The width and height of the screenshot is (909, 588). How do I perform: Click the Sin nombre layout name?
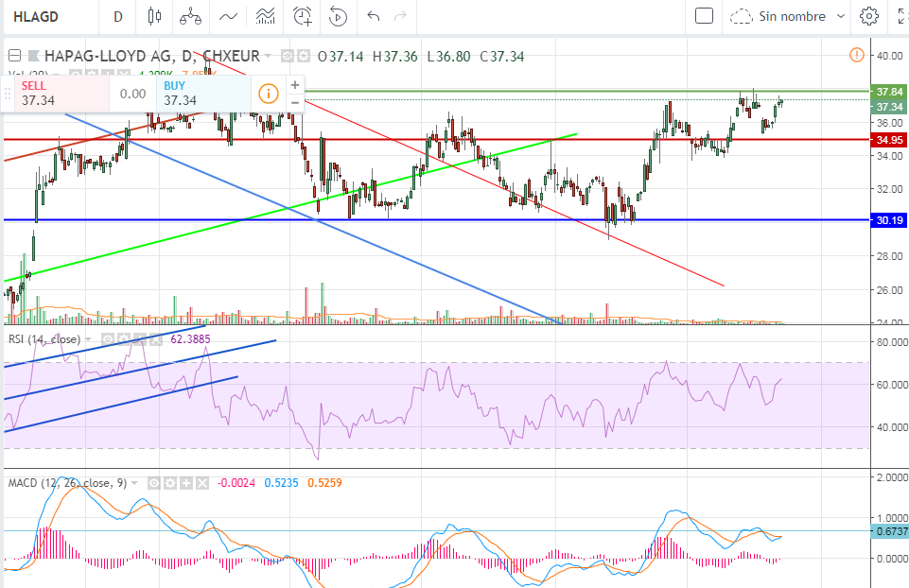click(792, 16)
